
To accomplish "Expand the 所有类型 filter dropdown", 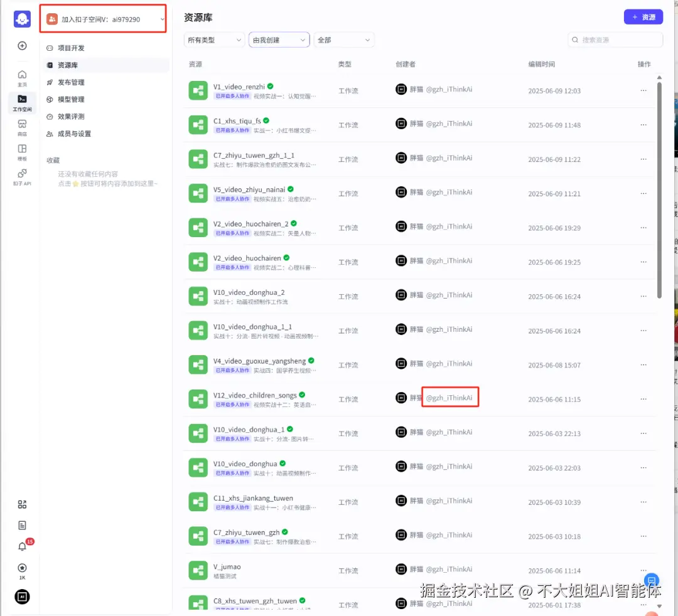I will 213,40.
